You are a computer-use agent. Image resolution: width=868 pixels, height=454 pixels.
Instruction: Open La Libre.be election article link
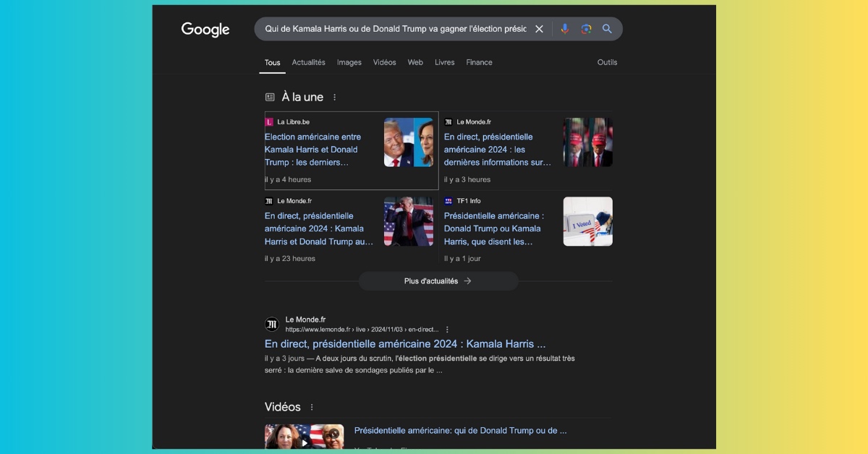coord(313,150)
